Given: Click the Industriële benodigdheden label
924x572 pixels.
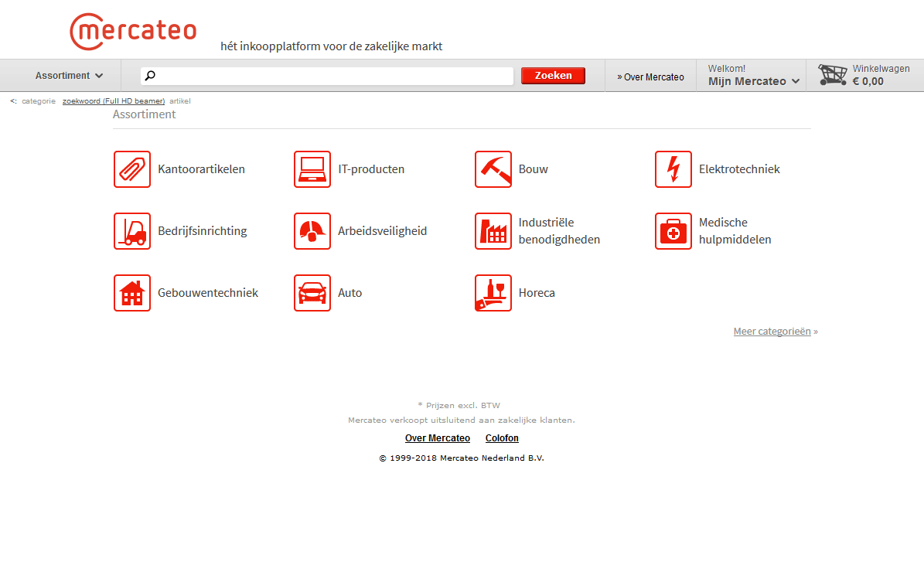Looking at the screenshot, I should click(x=559, y=231).
